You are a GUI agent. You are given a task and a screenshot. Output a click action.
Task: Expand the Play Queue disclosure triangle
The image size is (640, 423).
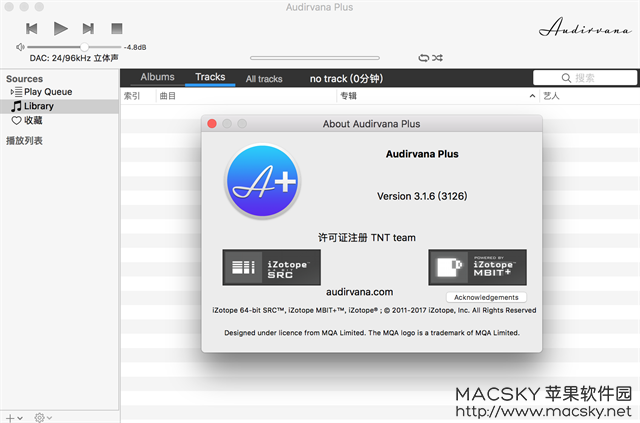pyautogui.click(x=12, y=92)
